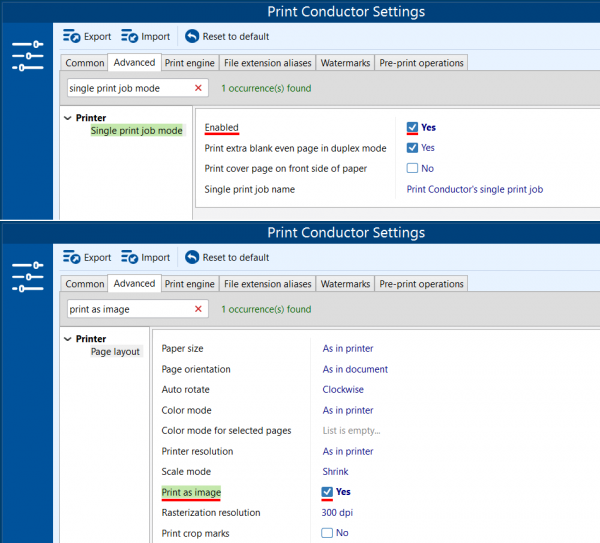Click the 'Print Conductor's single print job' name value
The height and width of the screenshot is (543, 600).
474,189
